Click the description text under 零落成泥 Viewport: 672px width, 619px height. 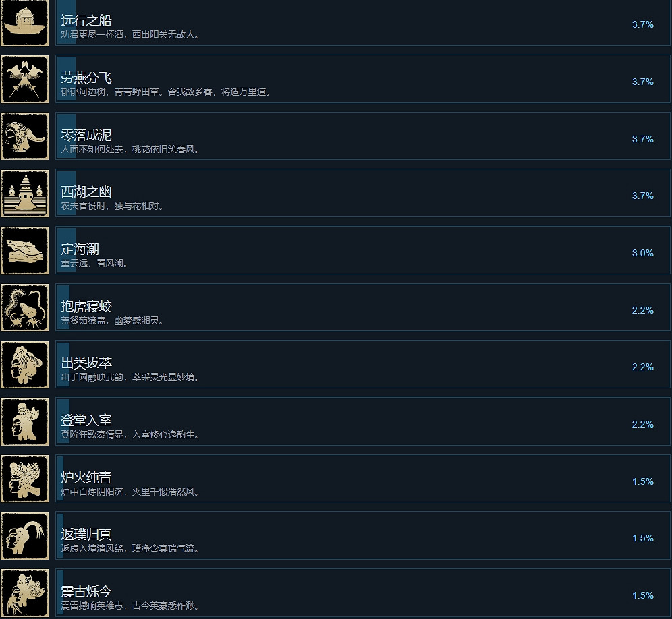point(130,150)
